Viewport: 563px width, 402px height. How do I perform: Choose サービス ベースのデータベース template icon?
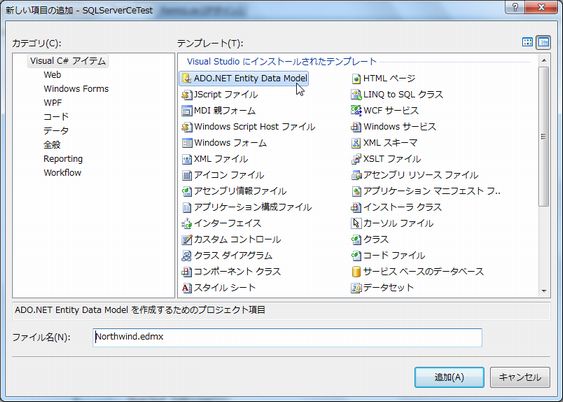(x=356, y=272)
